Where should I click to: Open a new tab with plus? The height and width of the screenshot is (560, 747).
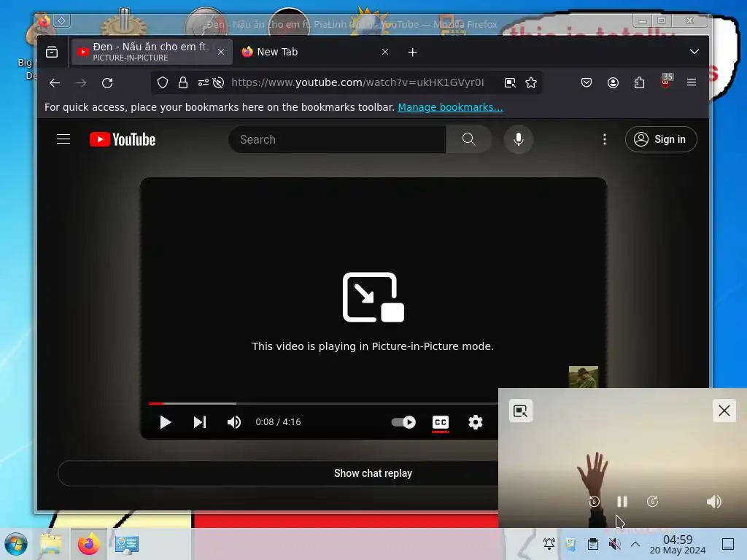tap(413, 52)
